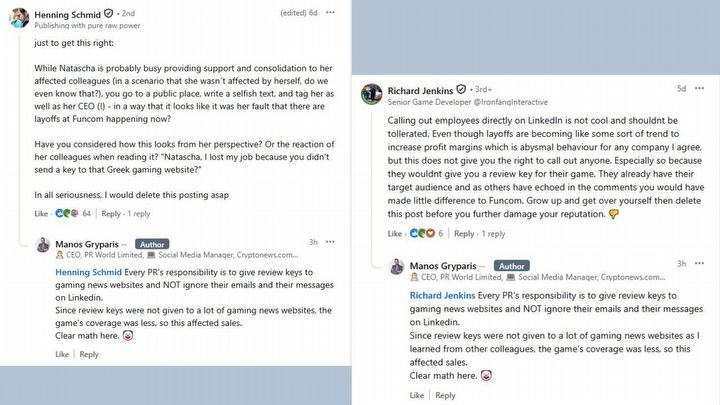Image resolution: width=720 pixels, height=405 pixels.
Task: Expand the 1 reply under Richard's comment
Action: coord(492,234)
